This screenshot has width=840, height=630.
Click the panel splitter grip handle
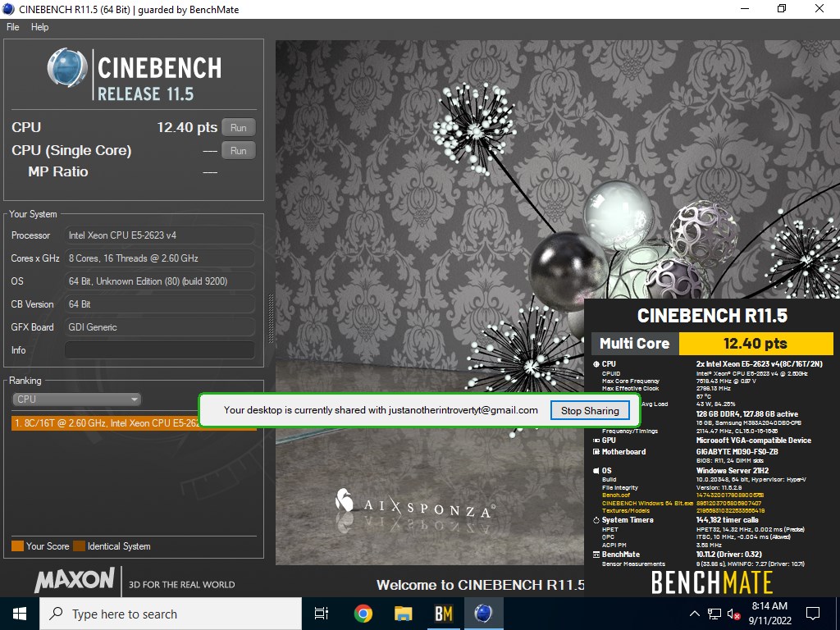271,319
